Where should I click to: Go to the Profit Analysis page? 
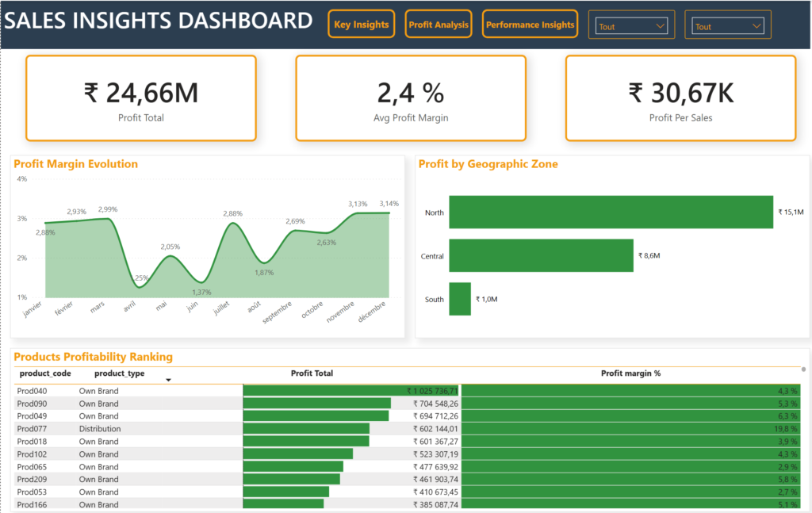pyautogui.click(x=438, y=25)
